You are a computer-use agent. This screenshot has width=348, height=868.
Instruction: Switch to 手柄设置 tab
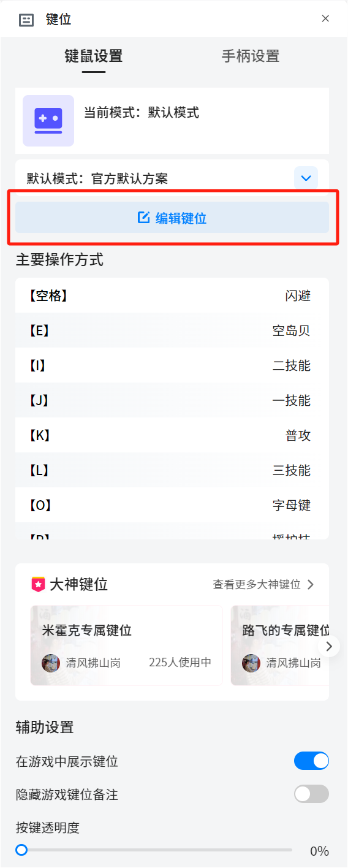[251, 56]
